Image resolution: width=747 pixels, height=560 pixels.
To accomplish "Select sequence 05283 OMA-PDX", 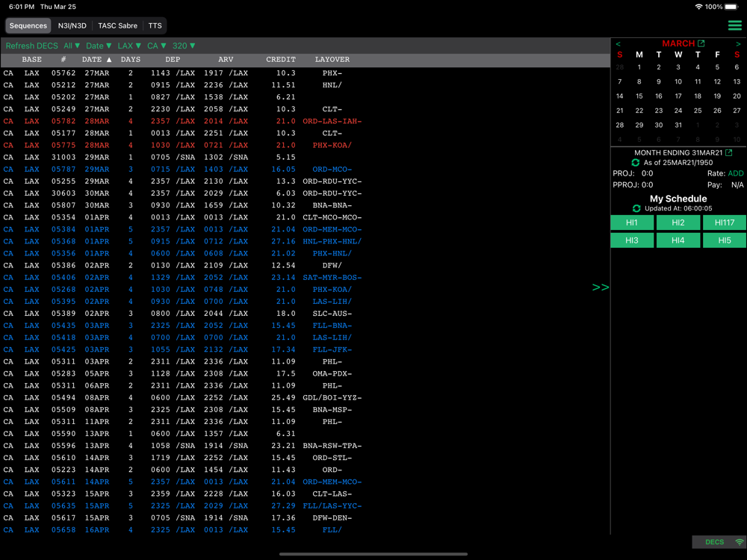I will [305, 374].
